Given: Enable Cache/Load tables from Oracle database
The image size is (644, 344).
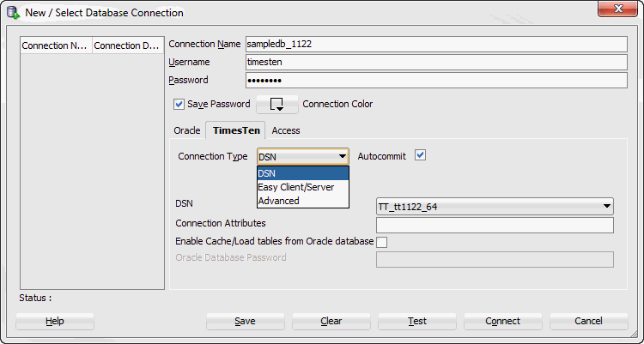Looking at the screenshot, I should [x=381, y=242].
